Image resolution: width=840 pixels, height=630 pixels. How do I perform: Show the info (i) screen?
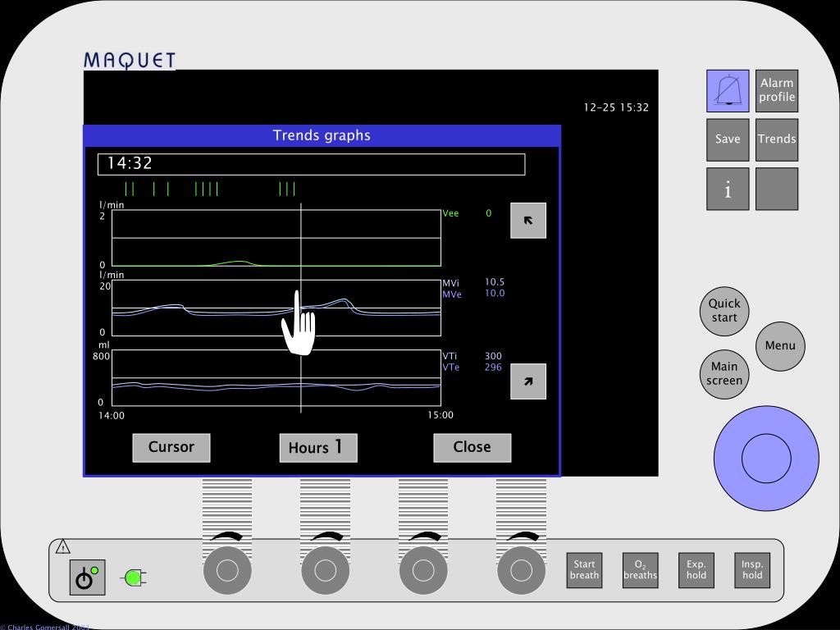(728, 189)
